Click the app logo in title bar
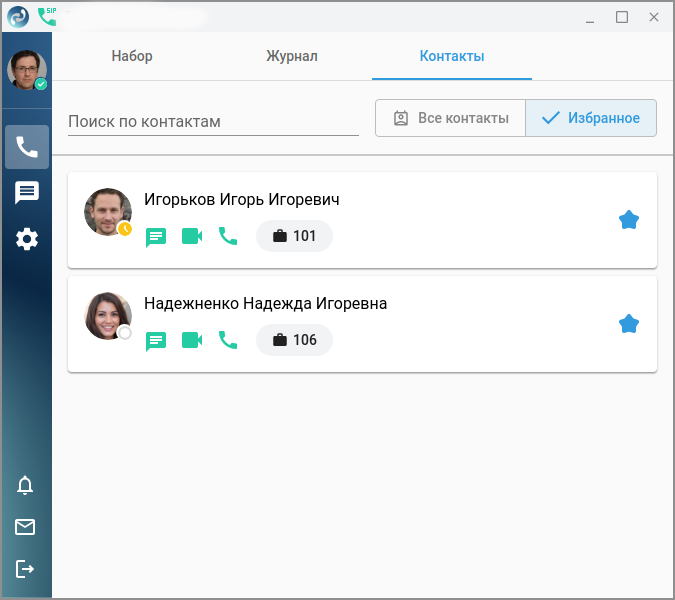The width and height of the screenshot is (675, 600). point(18,17)
